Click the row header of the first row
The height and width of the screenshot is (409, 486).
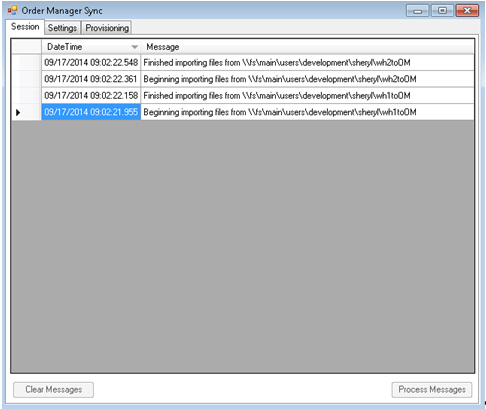(26, 62)
